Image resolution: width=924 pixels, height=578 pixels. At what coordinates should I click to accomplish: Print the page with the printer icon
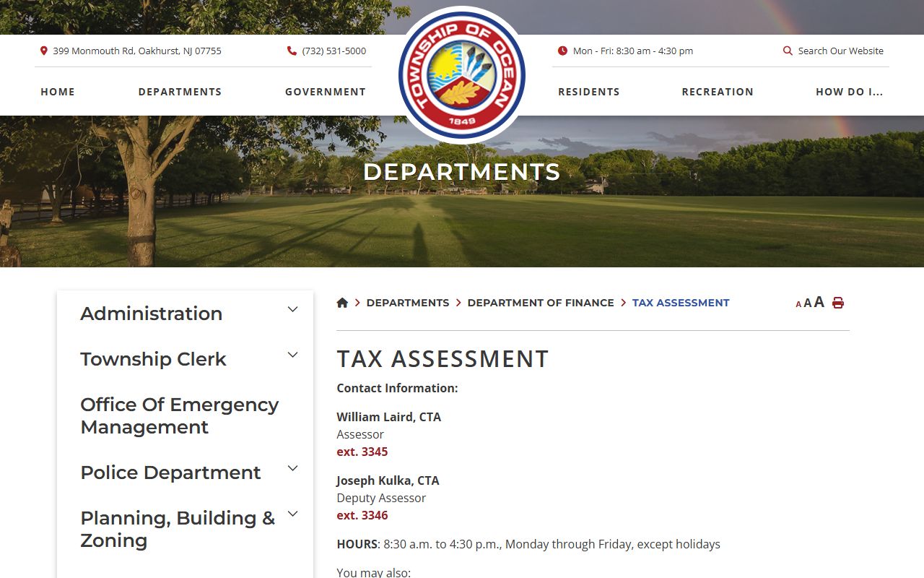(837, 303)
